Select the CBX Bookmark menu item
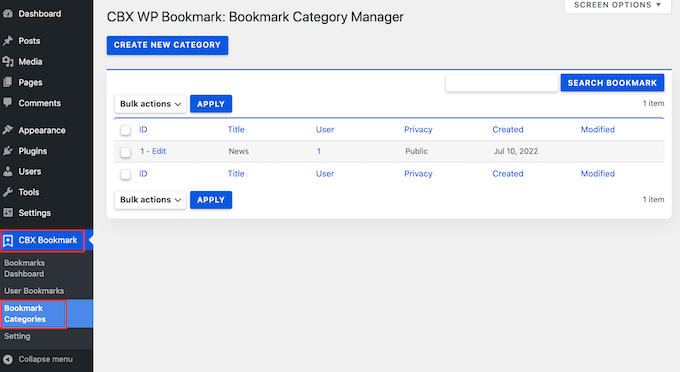Viewport: 680px width, 372px height. 48,240
